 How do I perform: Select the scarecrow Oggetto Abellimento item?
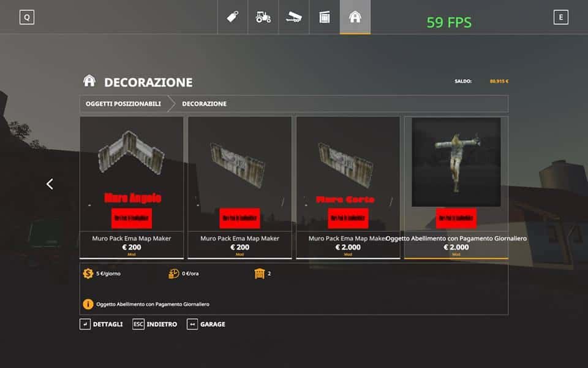coord(456,188)
